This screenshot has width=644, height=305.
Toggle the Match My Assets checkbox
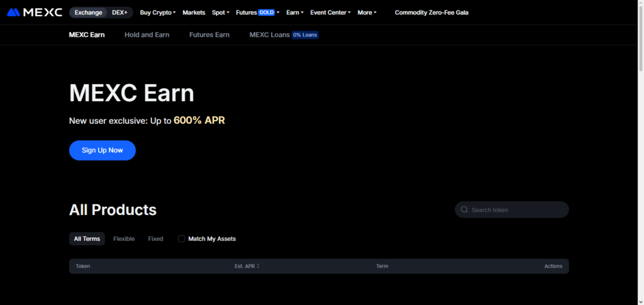(x=182, y=238)
